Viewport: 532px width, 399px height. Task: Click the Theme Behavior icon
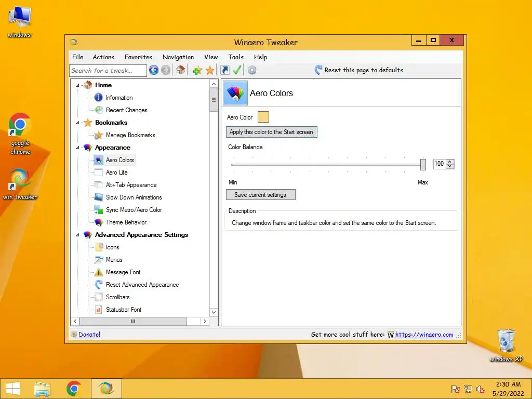coord(99,222)
